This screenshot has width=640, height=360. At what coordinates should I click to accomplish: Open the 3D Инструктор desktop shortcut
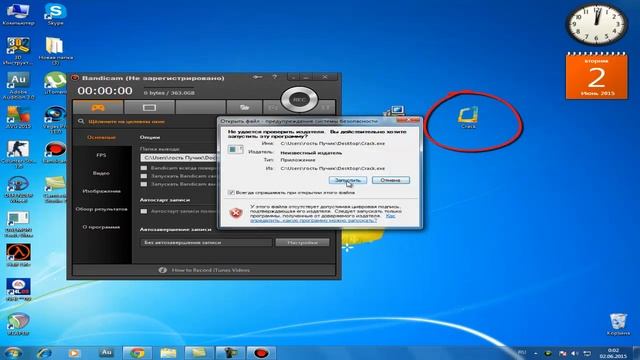[18, 51]
